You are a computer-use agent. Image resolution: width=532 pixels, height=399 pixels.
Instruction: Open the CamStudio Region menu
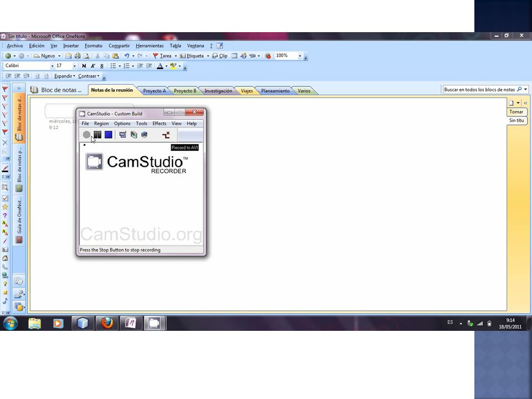101,124
